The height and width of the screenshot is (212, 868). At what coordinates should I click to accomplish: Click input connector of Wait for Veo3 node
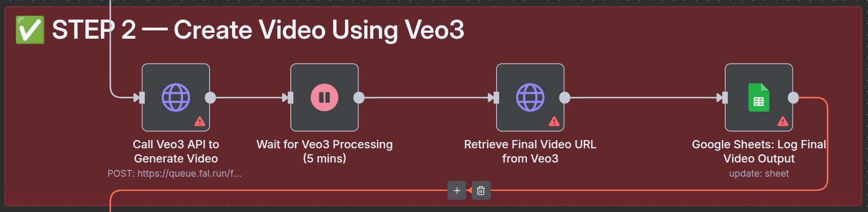[290, 98]
